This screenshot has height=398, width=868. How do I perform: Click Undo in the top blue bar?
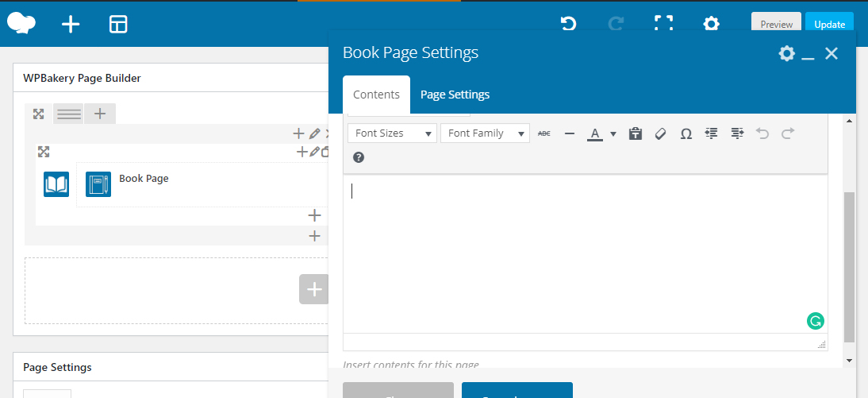(x=569, y=24)
